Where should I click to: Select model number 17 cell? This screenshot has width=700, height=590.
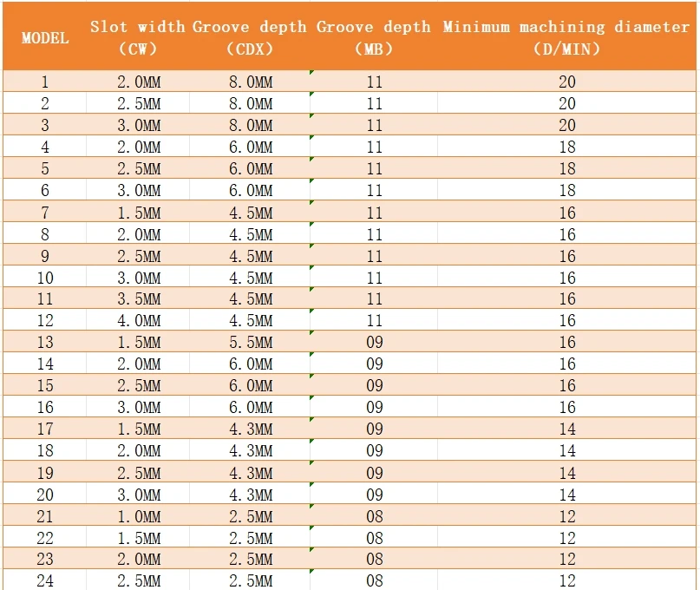[x=45, y=429]
